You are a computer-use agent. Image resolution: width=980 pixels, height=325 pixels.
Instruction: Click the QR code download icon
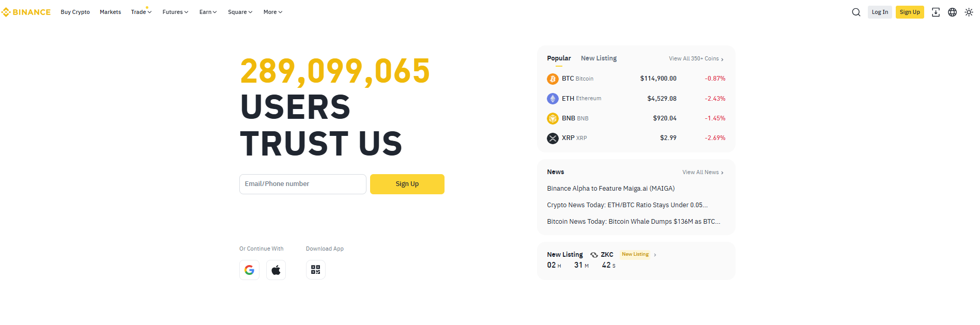tap(315, 269)
